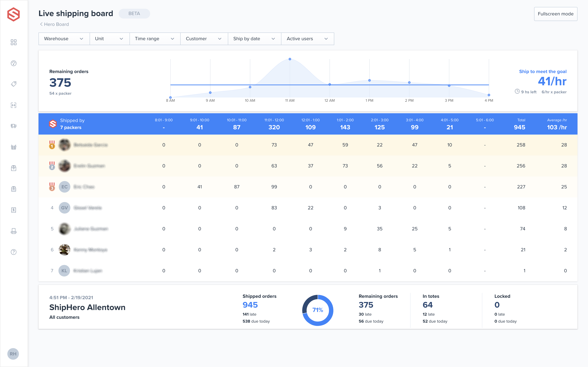Expand the Unit dropdown filter
Screen dimensions: 588x367
coord(107,38)
